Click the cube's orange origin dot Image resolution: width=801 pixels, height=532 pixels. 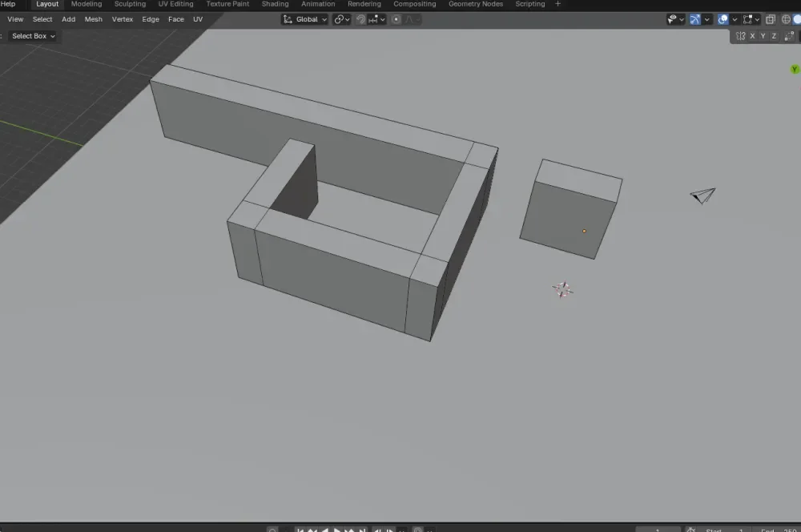click(x=585, y=231)
